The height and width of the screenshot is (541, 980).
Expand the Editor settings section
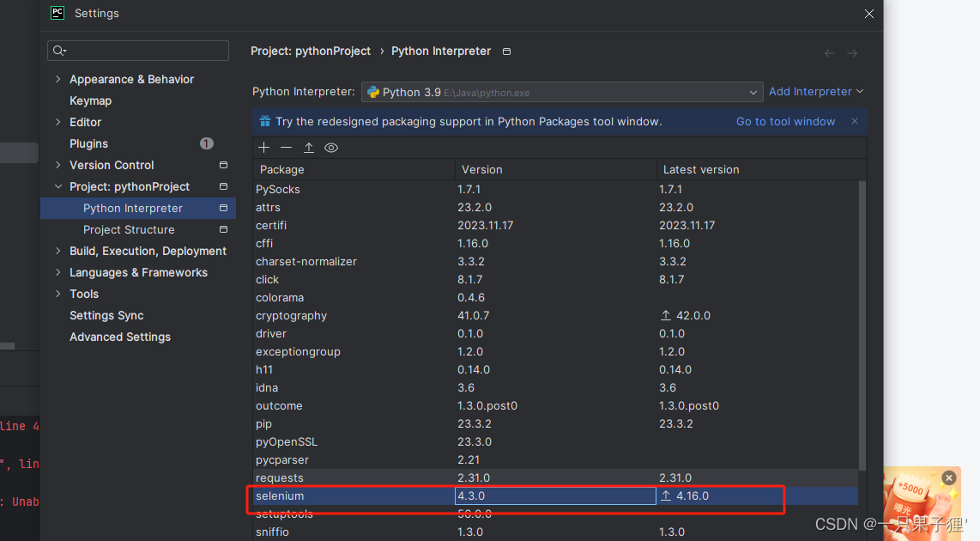point(58,122)
